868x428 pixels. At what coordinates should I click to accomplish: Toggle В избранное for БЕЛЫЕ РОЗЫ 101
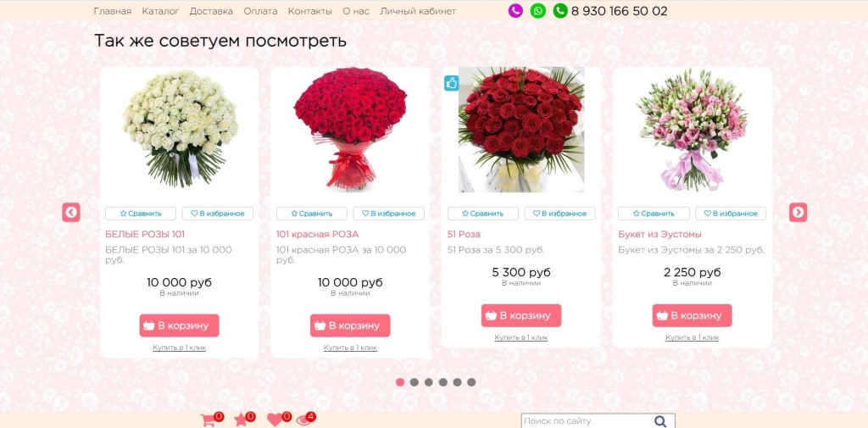tap(218, 214)
